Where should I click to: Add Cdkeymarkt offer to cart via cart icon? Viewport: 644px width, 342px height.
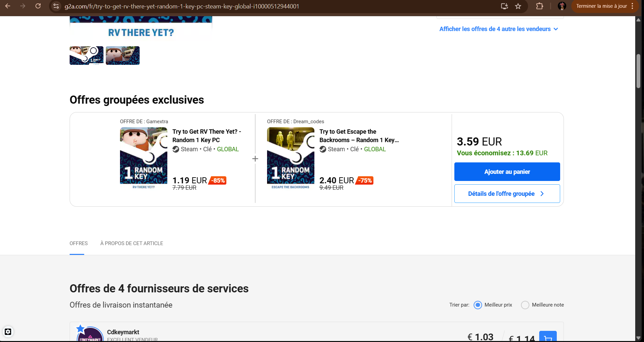point(548,337)
